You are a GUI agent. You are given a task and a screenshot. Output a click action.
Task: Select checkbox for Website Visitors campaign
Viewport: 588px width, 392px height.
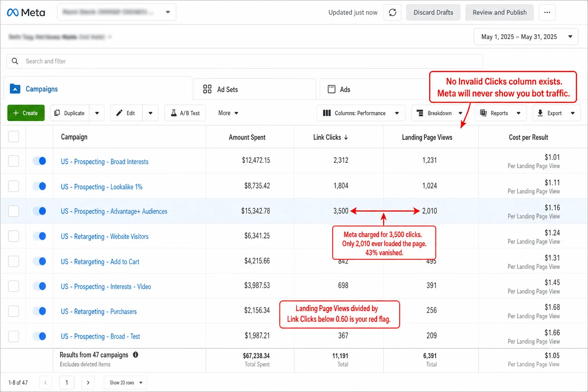pos(13,236)
